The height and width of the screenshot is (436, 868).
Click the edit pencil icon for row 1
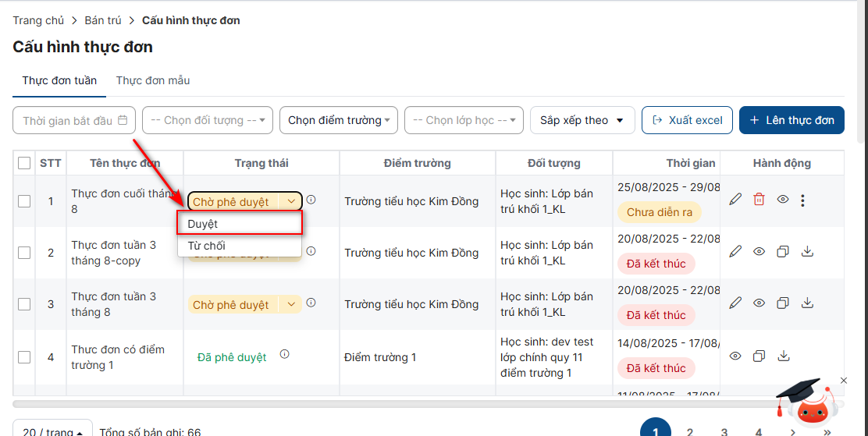point(735,200)
